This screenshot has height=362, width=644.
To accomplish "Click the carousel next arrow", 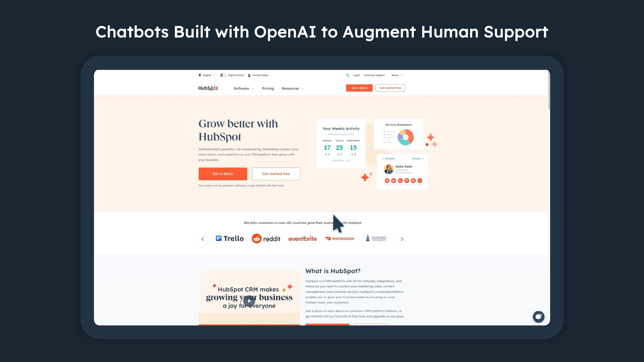I will point(402,239).
